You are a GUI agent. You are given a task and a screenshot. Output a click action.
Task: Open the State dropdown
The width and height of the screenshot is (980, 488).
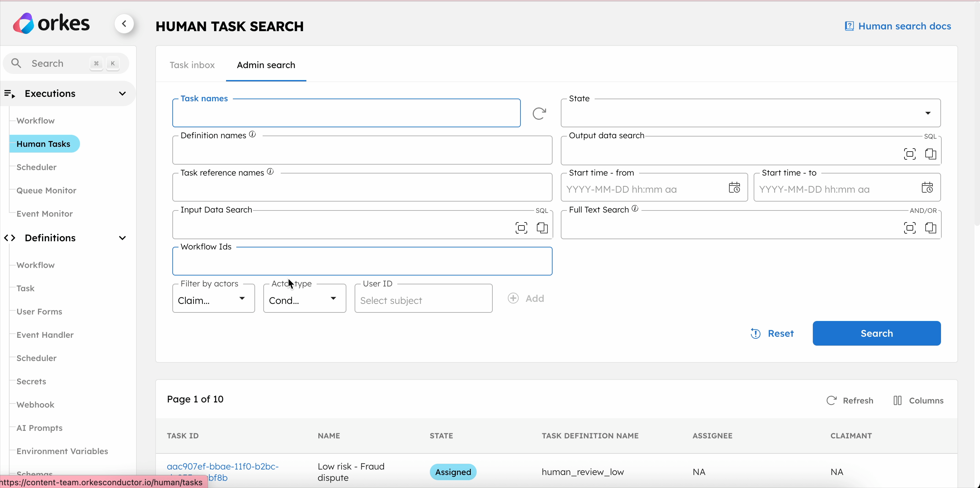928,113
